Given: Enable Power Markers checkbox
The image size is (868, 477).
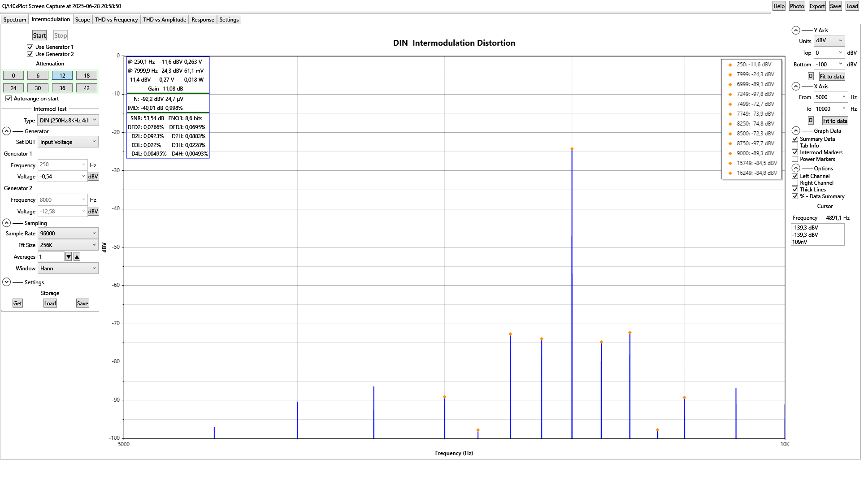Looking at the screenshot, I should (795, 159).
